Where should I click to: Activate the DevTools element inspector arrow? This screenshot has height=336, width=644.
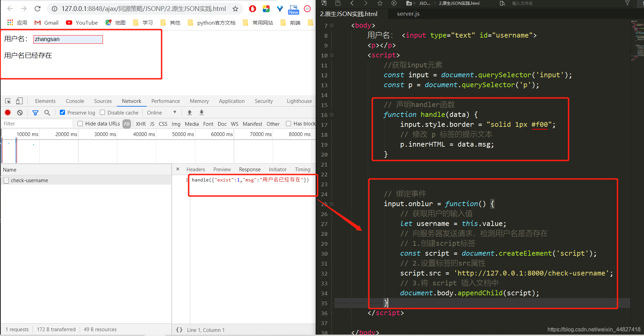pos(8,101)
